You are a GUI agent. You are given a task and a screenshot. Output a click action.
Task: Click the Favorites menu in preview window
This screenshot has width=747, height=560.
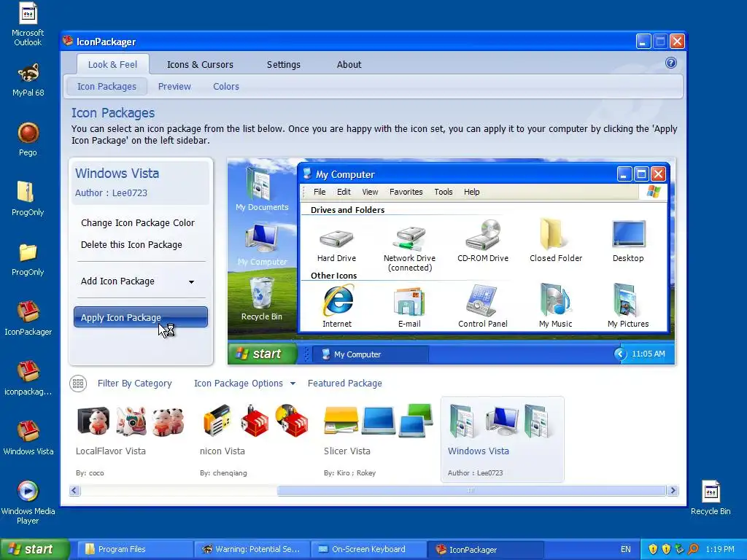tap(406, 192)
